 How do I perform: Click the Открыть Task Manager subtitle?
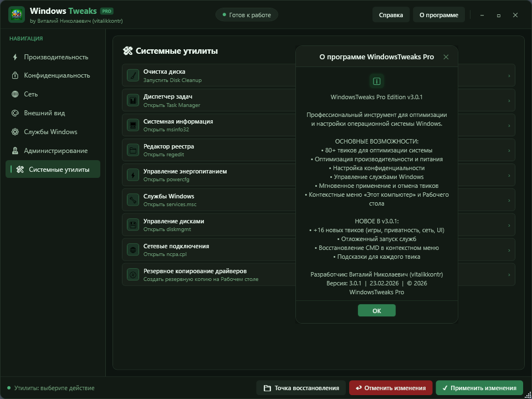coord(172,105)
